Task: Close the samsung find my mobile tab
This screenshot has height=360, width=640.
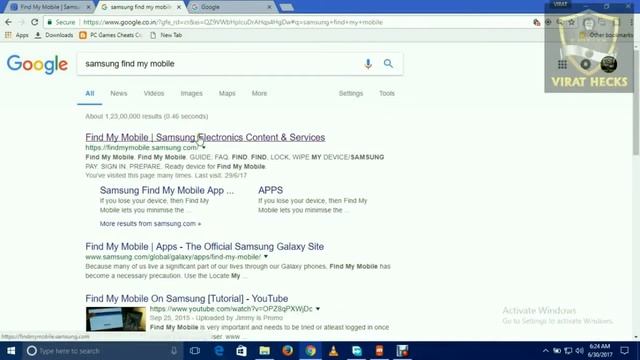Action: click(179, 7)
